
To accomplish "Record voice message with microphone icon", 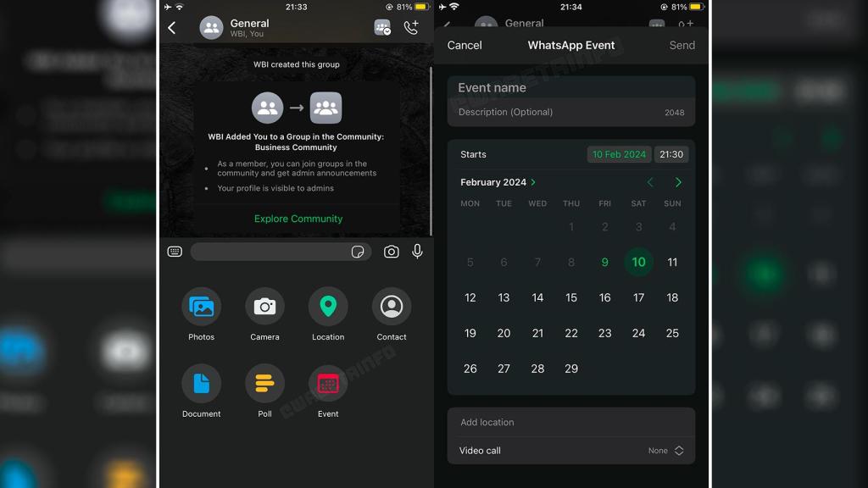I will tap(417, 252).
